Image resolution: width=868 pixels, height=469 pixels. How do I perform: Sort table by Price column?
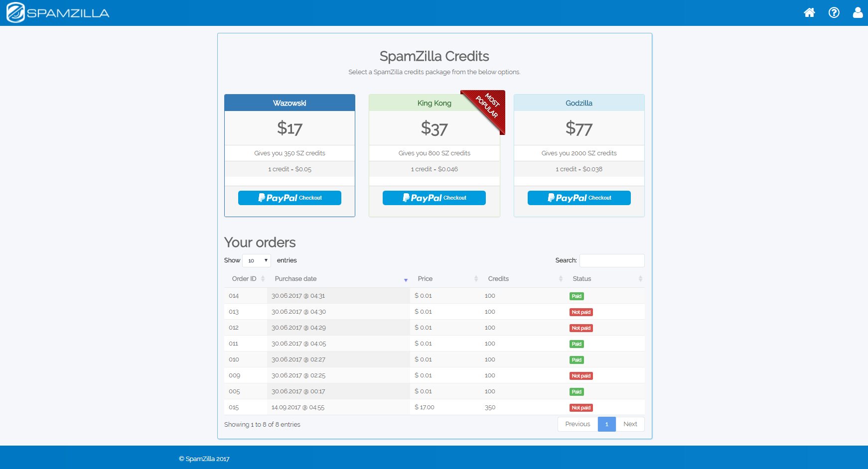(445, 279)
